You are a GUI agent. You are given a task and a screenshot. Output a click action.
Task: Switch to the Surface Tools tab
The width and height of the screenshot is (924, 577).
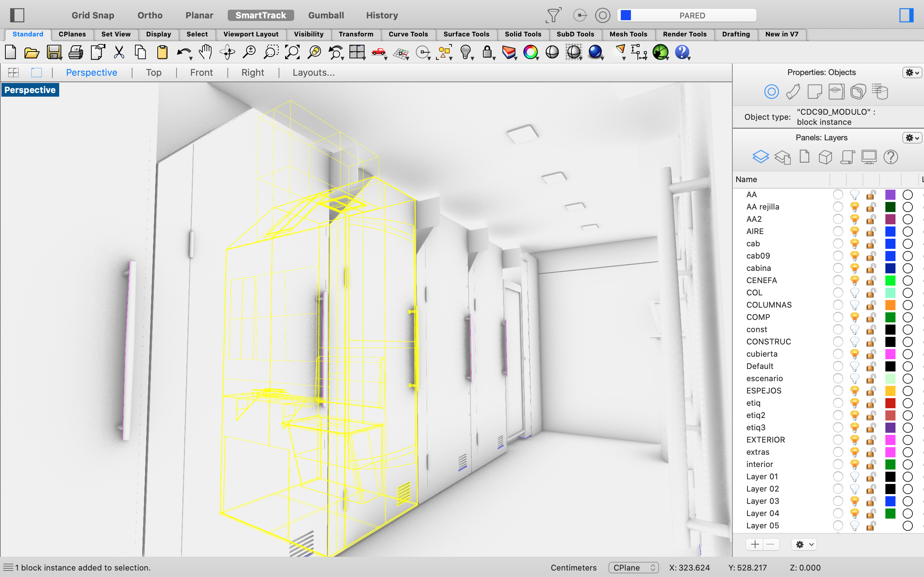point(466,34)
